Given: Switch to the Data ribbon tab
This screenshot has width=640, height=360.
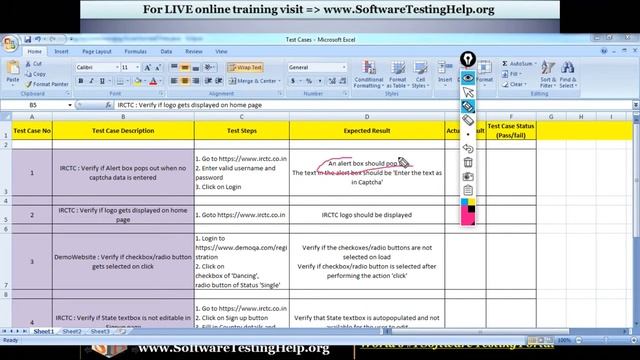Looking at the screenshot, I should pyautogui.click(x=166, y=51).
